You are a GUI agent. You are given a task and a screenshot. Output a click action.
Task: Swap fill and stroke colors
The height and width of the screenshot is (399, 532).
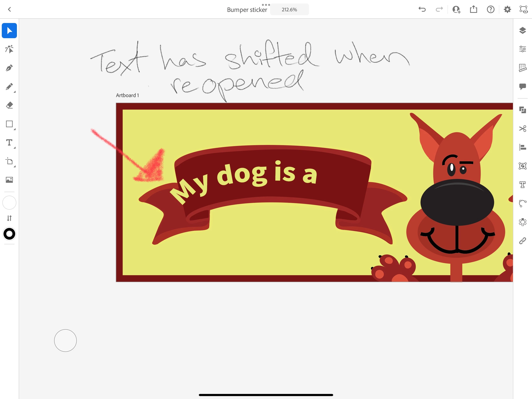pos(9,218)
